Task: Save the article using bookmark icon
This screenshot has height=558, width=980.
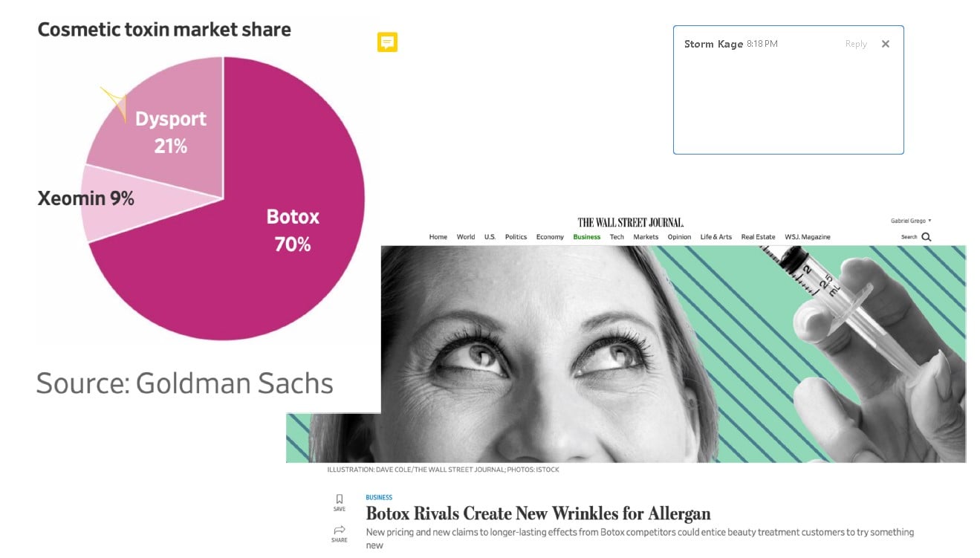Action: coord(339,499)
